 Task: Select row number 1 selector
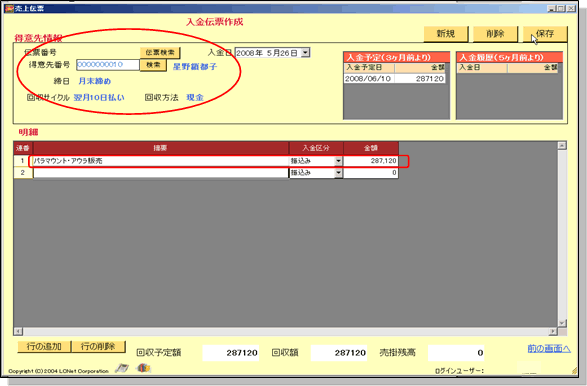(x=23, y=161)
